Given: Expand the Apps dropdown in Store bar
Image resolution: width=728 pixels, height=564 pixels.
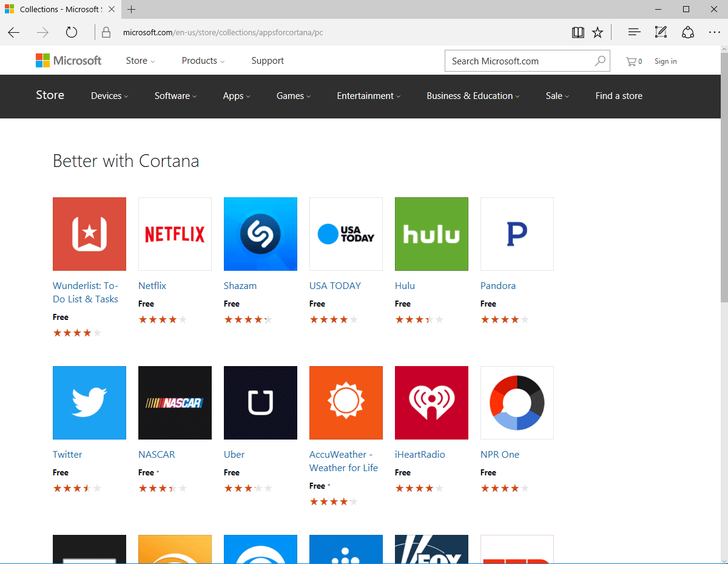Looking at the screenshot, I should [x=236, y=96].
